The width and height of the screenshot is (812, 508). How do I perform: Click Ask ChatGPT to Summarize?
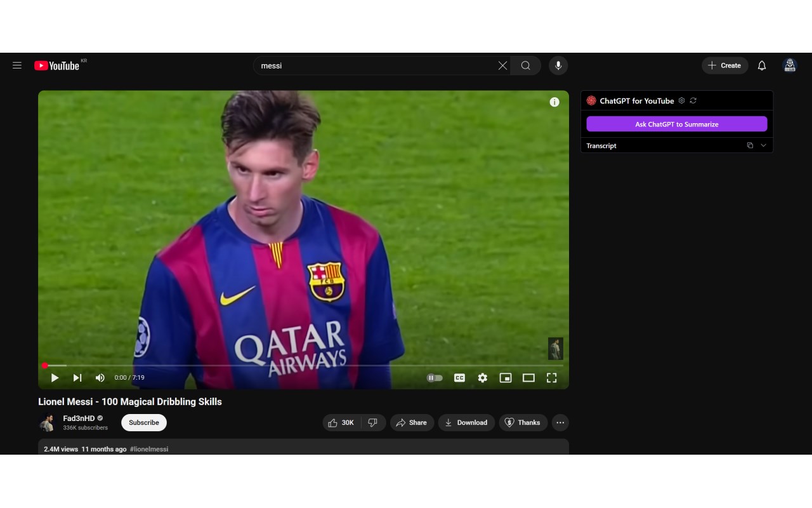tap(677, 124)
